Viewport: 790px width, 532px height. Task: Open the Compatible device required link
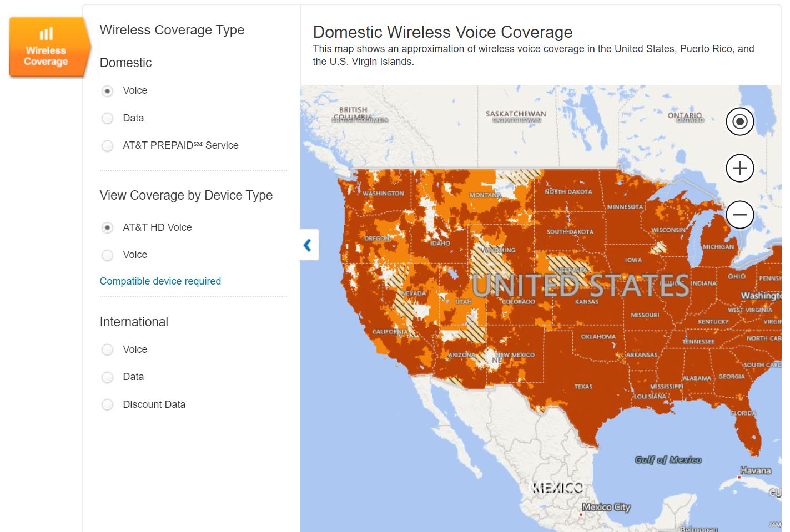(160, 281)
